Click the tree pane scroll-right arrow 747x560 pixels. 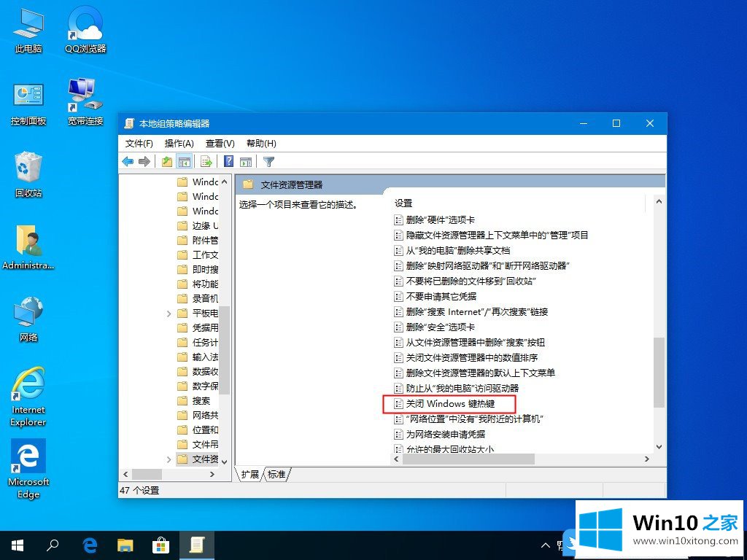tap(212, 474)
